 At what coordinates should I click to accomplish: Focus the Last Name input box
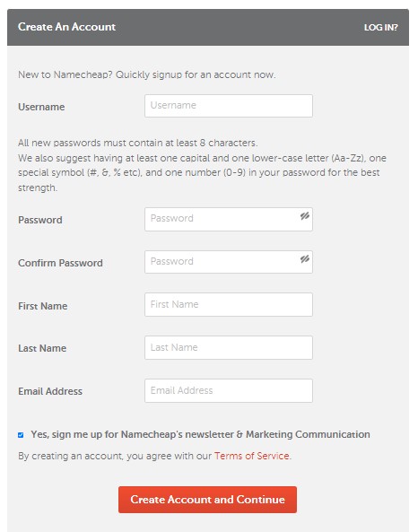(229, 348)
